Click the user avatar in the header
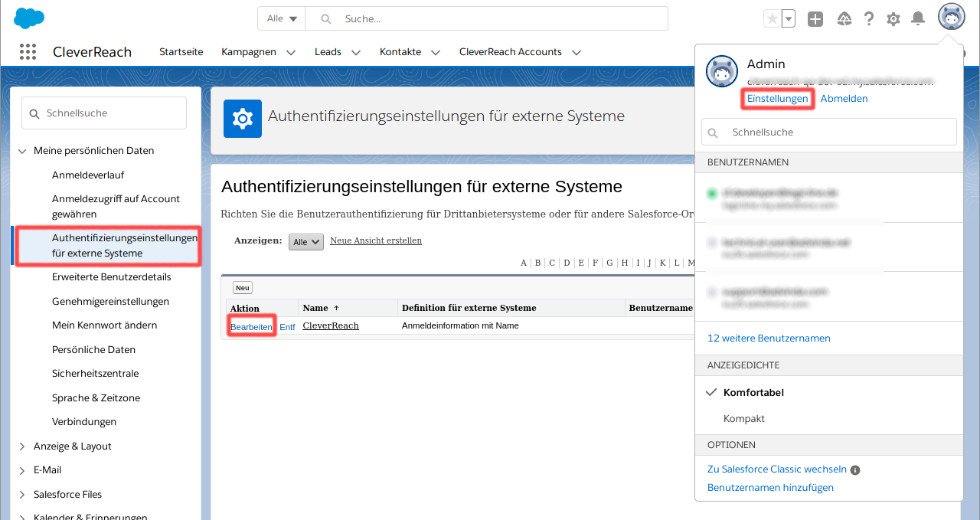 (x=952, y=17)
